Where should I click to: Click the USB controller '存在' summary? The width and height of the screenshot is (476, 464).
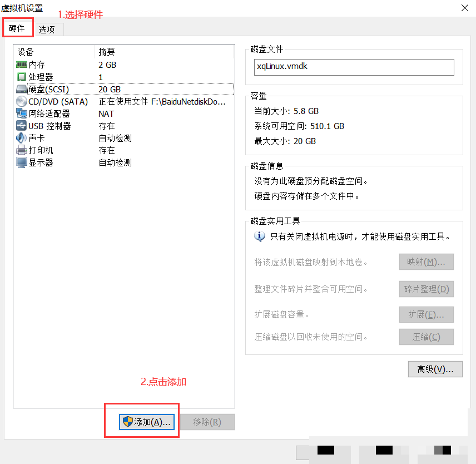(x=107, y=126)
